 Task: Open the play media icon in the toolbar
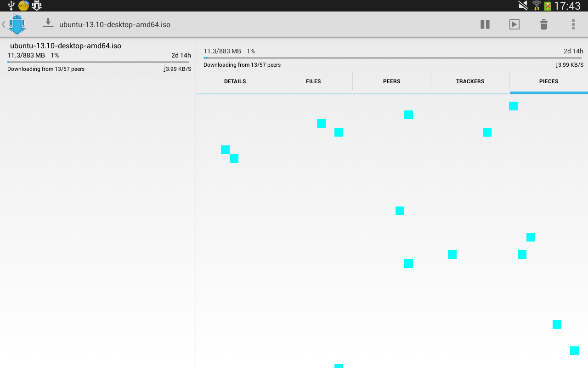[514, 24]
